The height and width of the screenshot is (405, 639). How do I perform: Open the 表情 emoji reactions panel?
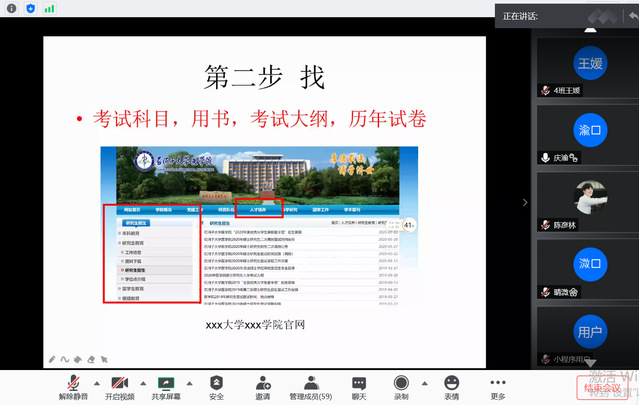[451, 387]
